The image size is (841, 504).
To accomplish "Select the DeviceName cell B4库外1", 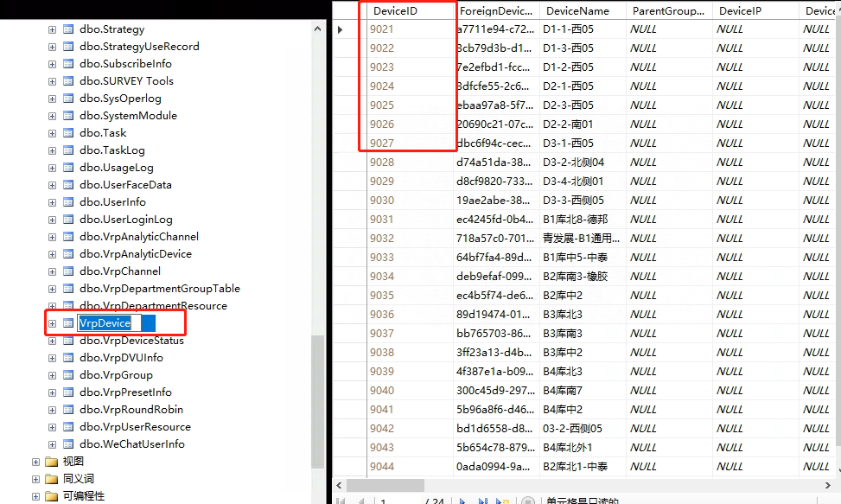I will point(583,447).
